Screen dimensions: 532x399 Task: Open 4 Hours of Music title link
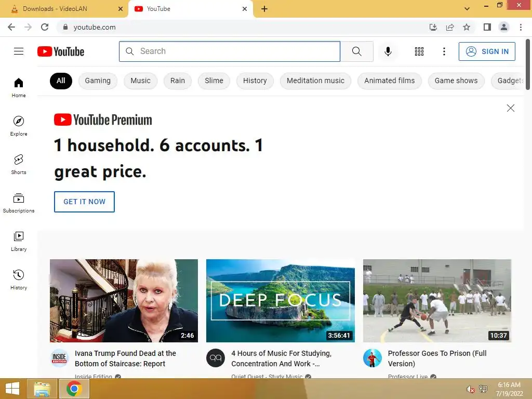281,358
